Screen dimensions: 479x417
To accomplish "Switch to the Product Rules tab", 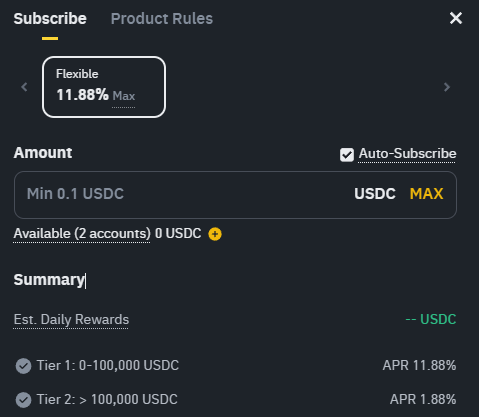I will coord(162,19).
